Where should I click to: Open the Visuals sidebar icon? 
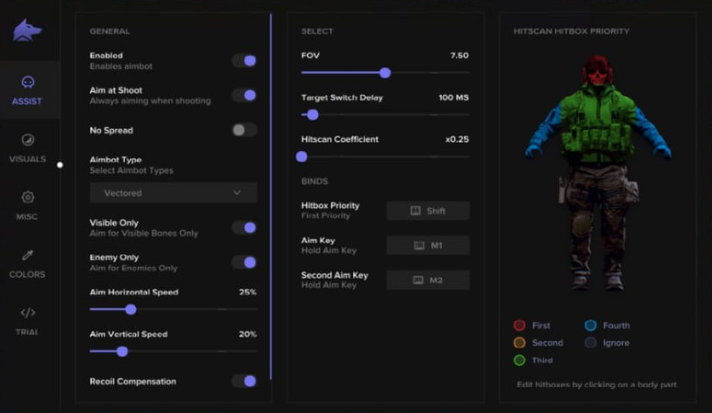27,140
